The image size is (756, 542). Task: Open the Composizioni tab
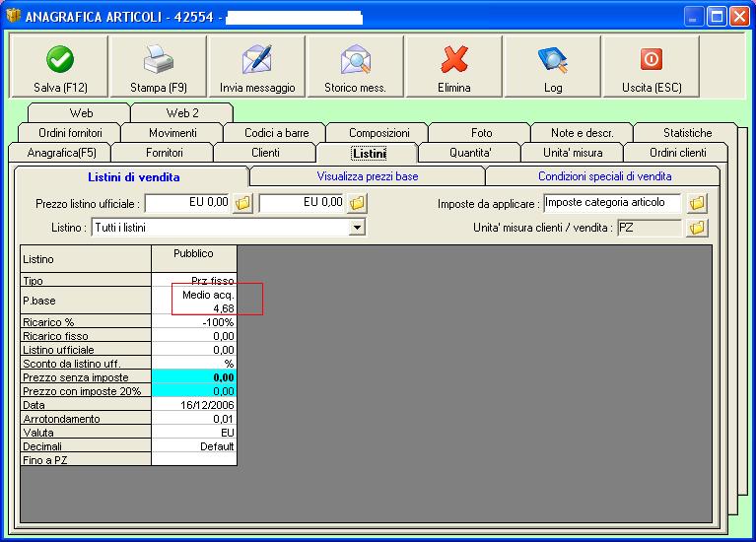tap(378, 133)
